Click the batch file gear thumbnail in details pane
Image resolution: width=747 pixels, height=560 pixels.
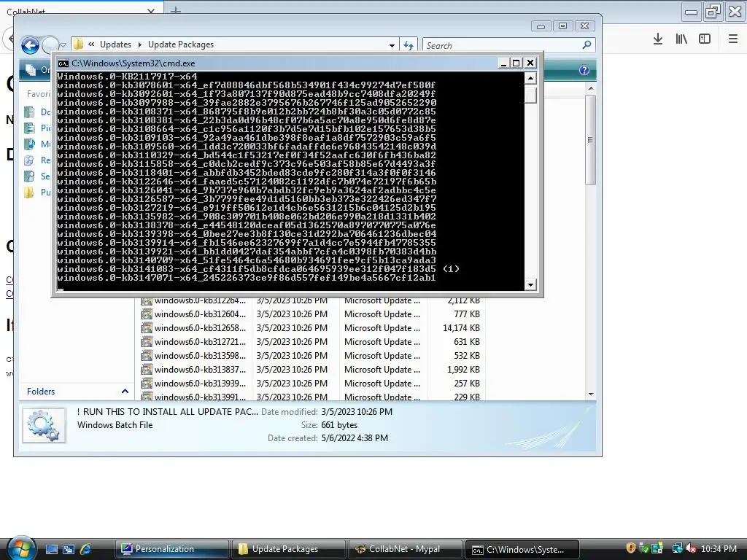(44, 425)
